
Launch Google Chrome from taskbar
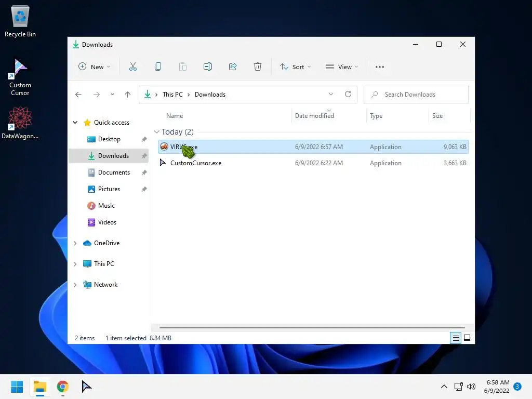63,387
